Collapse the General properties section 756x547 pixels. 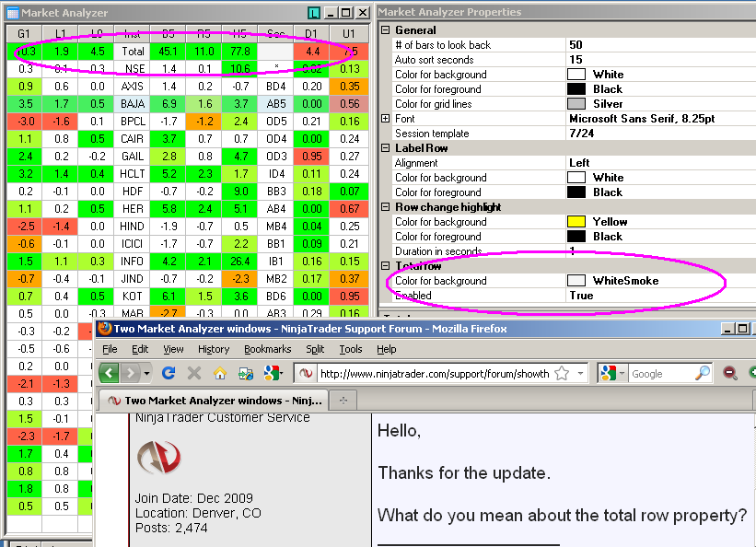[385, 29]
